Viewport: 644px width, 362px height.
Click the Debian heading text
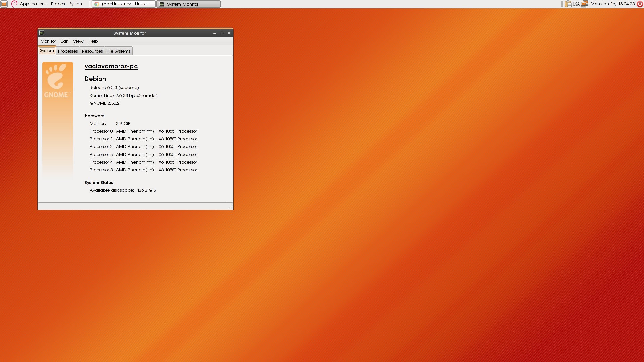coord(95,79)
